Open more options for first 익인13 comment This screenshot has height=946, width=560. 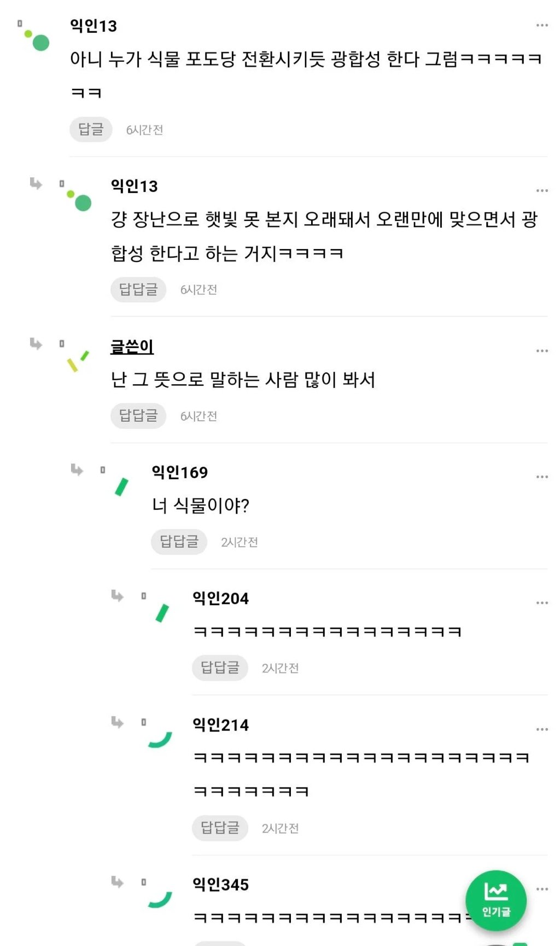(x=541, y=26)
